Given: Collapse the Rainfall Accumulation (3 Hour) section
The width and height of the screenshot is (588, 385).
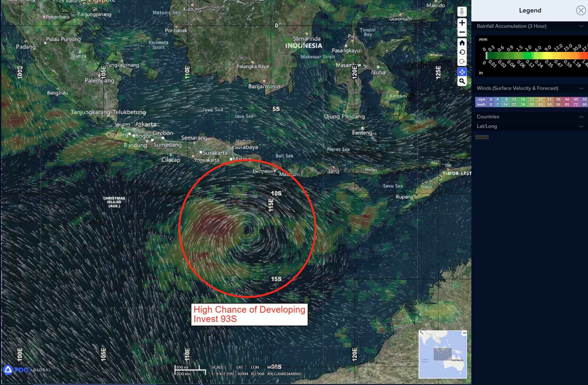Looking at the screenshot, I should click(581, 26).
